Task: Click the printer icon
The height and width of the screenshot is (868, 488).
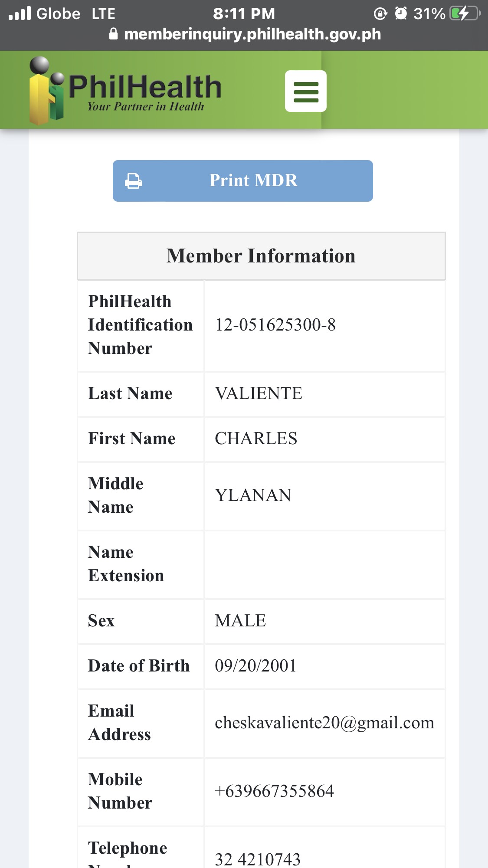Action: [133, 181]
